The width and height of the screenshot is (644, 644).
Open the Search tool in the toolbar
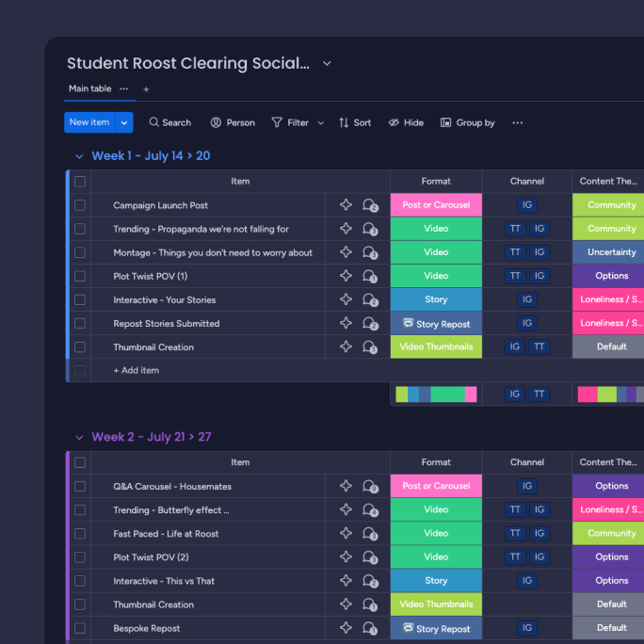170,122
